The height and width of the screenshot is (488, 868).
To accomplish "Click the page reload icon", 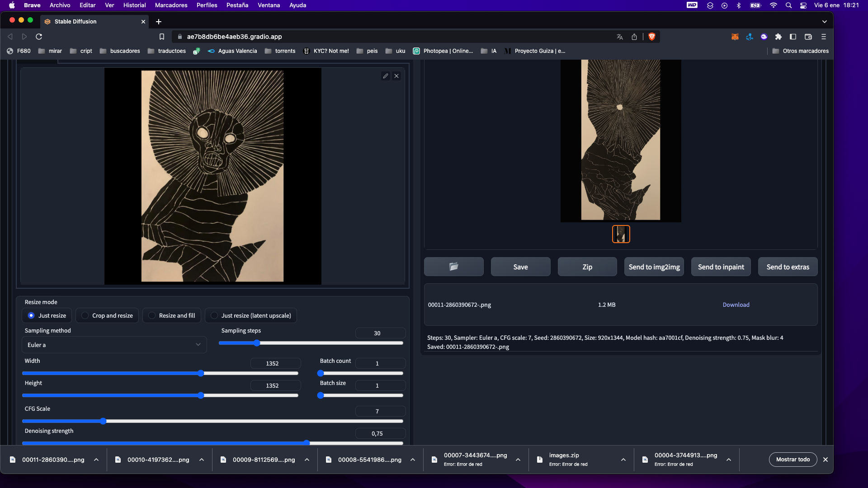I will [x=39, y=37].
